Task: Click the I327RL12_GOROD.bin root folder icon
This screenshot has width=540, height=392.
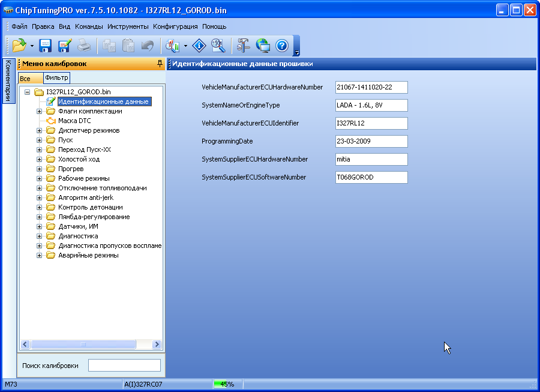Action: (39, 92)
